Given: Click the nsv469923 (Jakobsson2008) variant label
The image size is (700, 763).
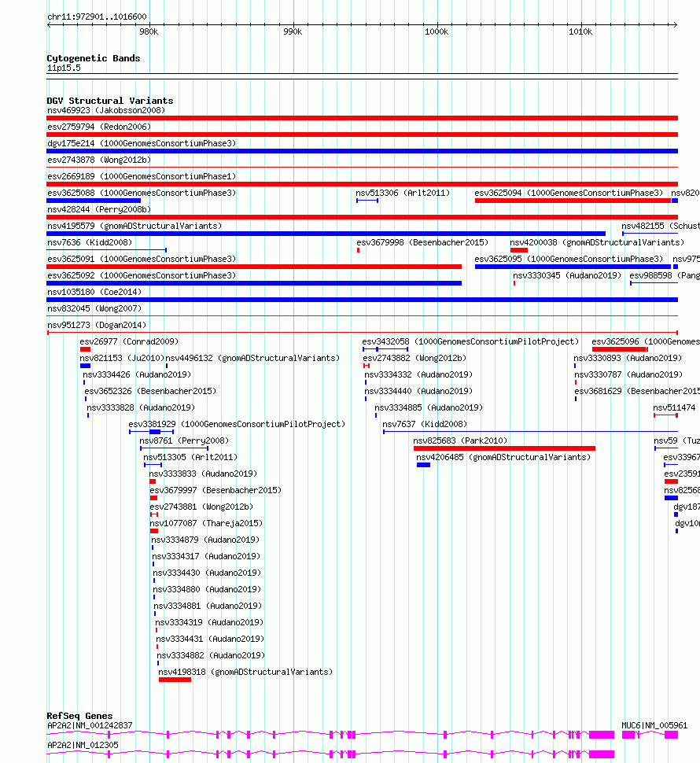Looking at the screenshot, I should pos(106,110).
